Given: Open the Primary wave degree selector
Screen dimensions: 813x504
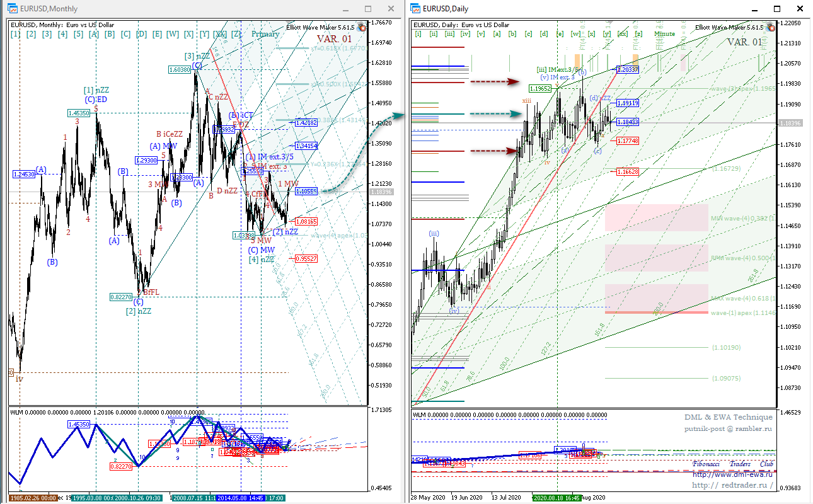Looking at the screenshot, I should point(265,34).
